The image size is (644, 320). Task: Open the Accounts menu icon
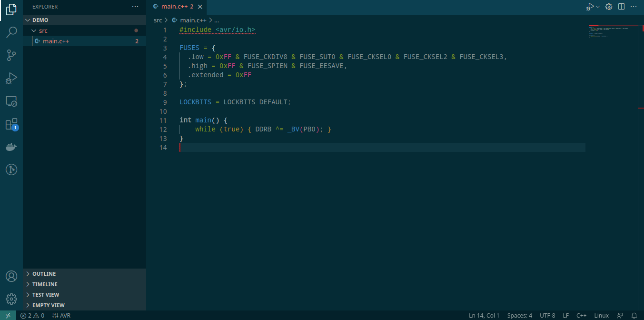pyautogui.click(x=11, y=276)
